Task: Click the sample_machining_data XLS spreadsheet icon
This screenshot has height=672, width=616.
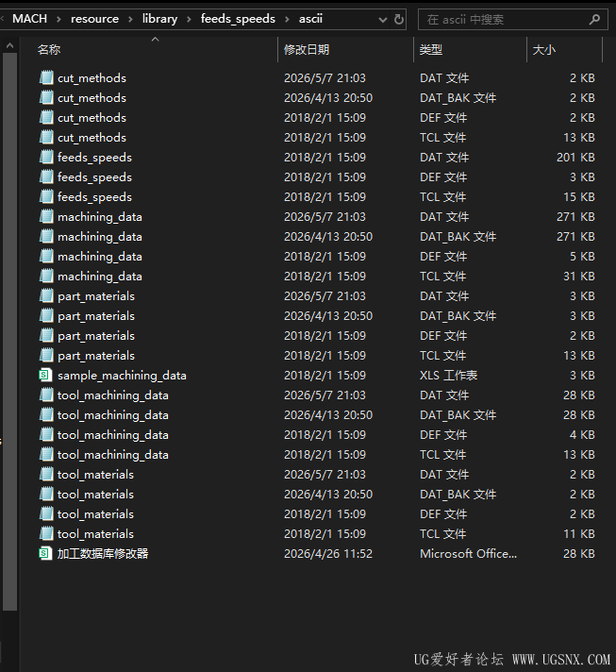Action: click(x=45, y=375)
